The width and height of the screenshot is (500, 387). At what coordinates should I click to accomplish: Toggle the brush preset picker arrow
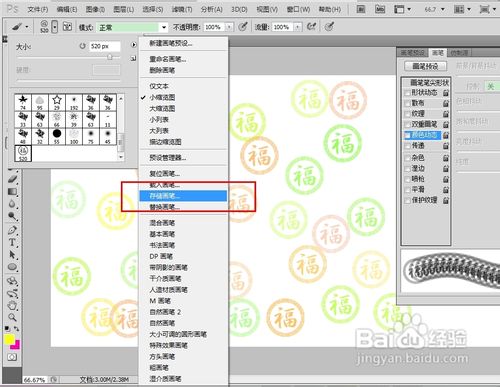[55, 26]
